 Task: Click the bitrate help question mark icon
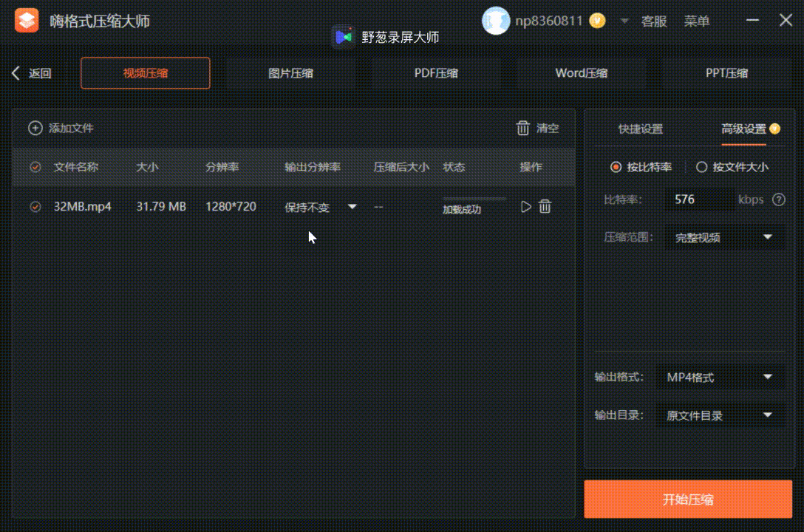point(778,199)
